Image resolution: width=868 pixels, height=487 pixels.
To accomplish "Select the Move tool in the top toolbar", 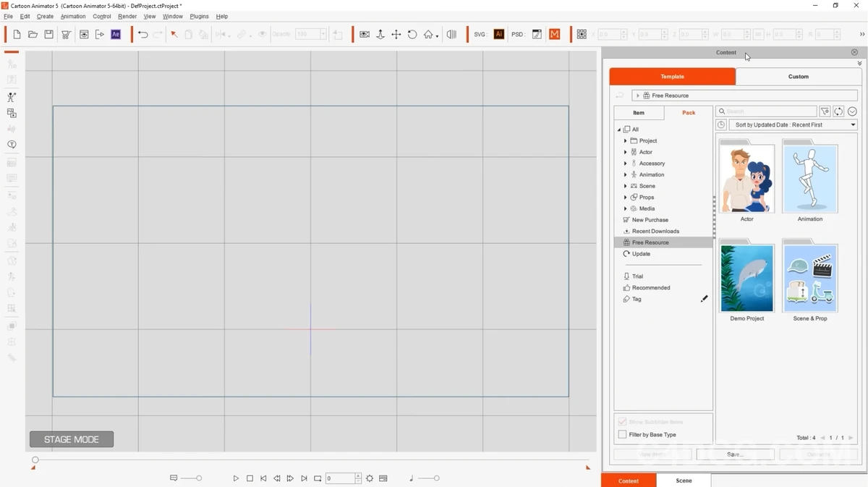I will click(x=396, y=34).
